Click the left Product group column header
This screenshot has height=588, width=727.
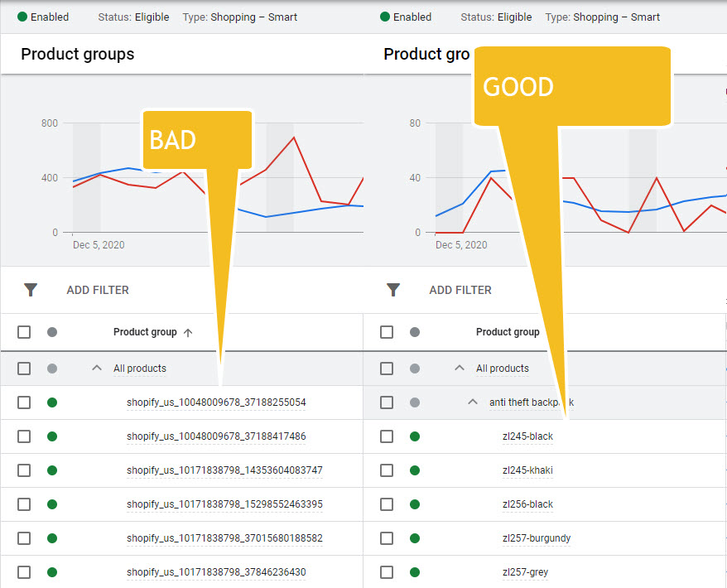pyautogui.click(x=145, y=332)
